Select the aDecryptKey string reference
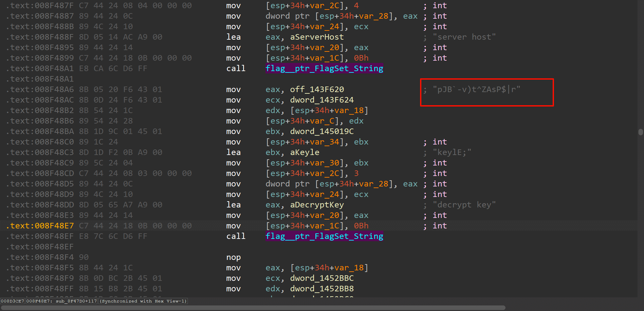644x311 pixels. [317, 205]
